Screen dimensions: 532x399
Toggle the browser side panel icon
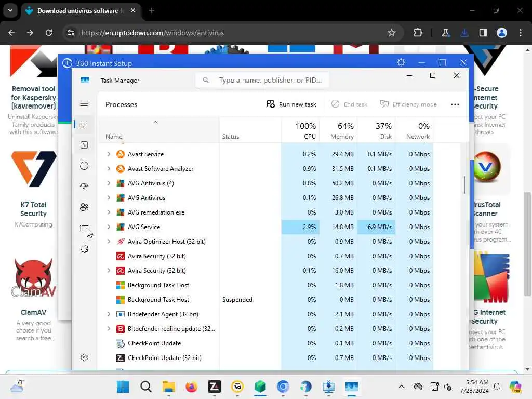(483, 33)
